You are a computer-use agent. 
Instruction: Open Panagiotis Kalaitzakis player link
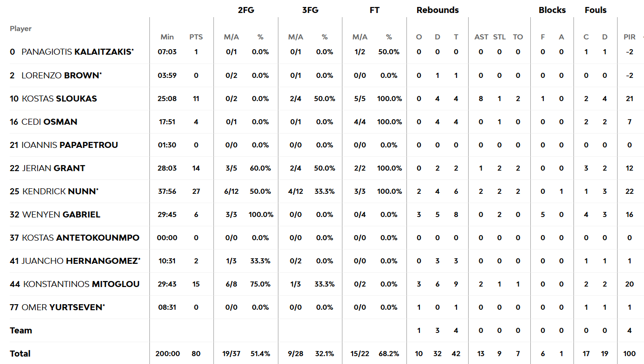(x=77, y=52)
